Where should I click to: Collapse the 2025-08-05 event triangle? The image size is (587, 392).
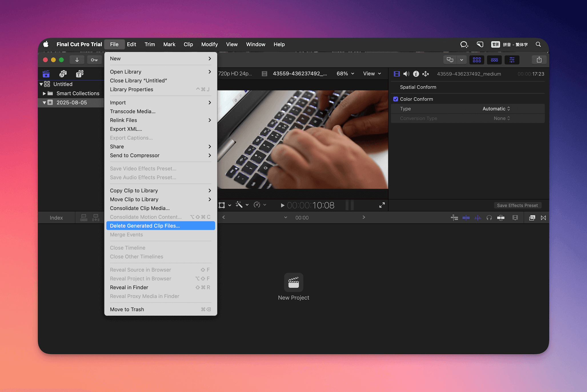pos(44,103)
